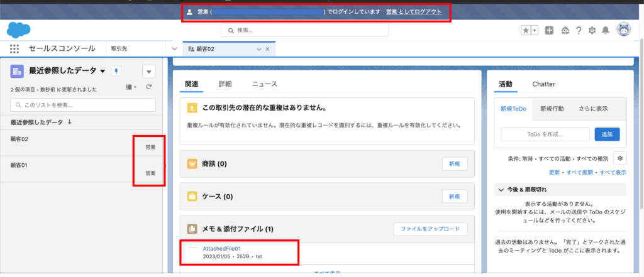Open the AttachedFile01 link
This screenshot has height=277, width=644.
[x=221, y=249]
